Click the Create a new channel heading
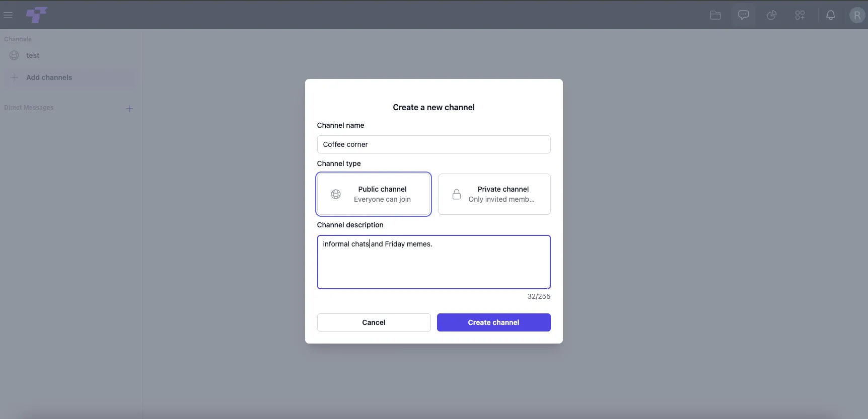The width and height of the screenshot is (868, 419). 434,107
